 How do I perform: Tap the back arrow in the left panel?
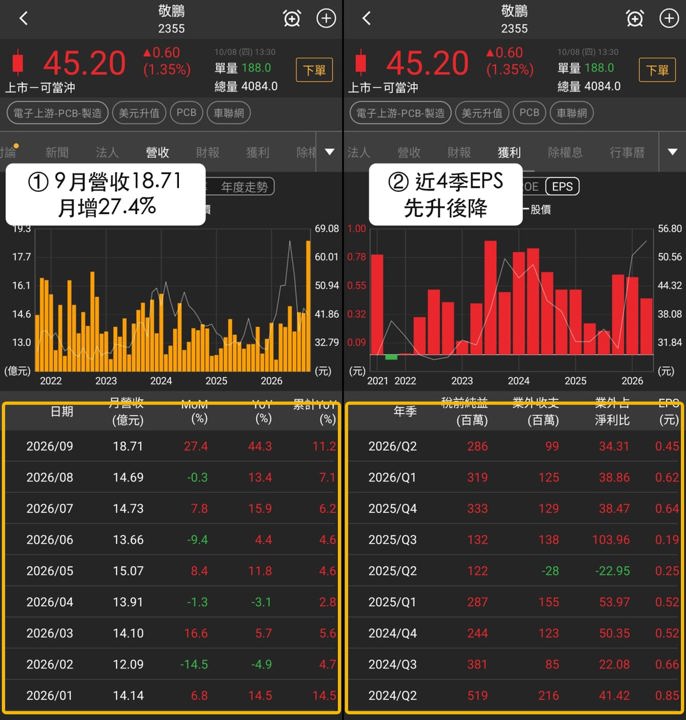(x=23, y=18)
